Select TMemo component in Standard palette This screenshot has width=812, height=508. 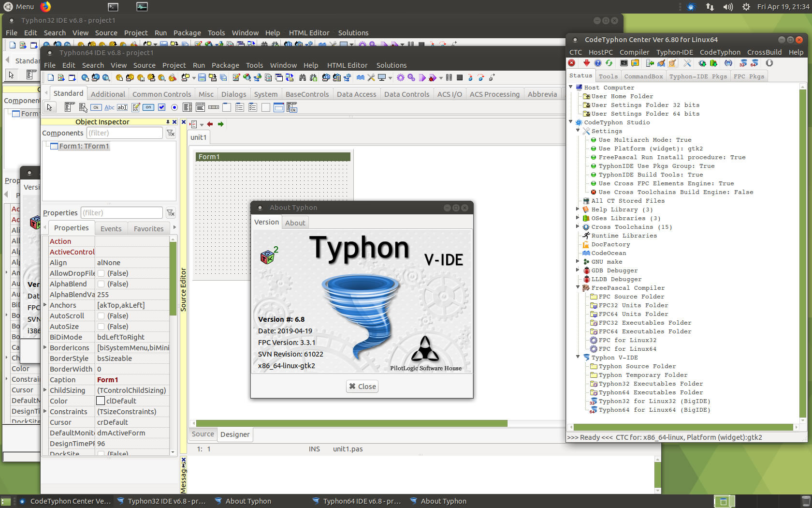click(x=135, y=107)
